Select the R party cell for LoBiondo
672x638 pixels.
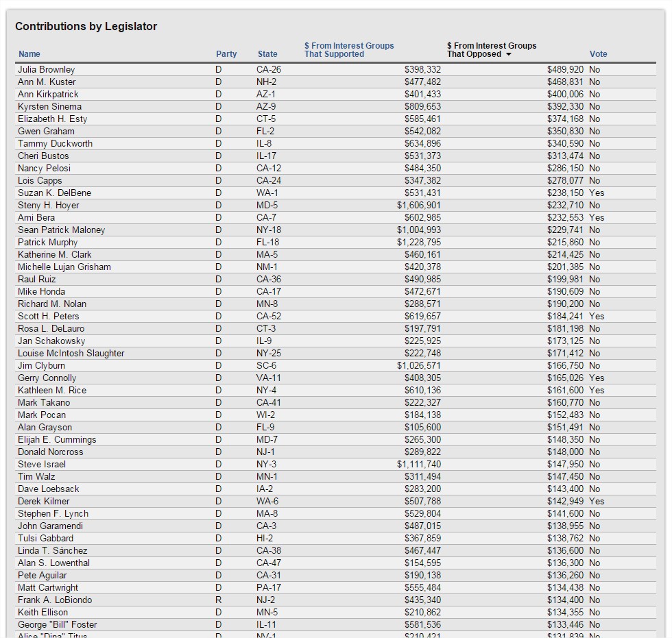pos(218,600)
